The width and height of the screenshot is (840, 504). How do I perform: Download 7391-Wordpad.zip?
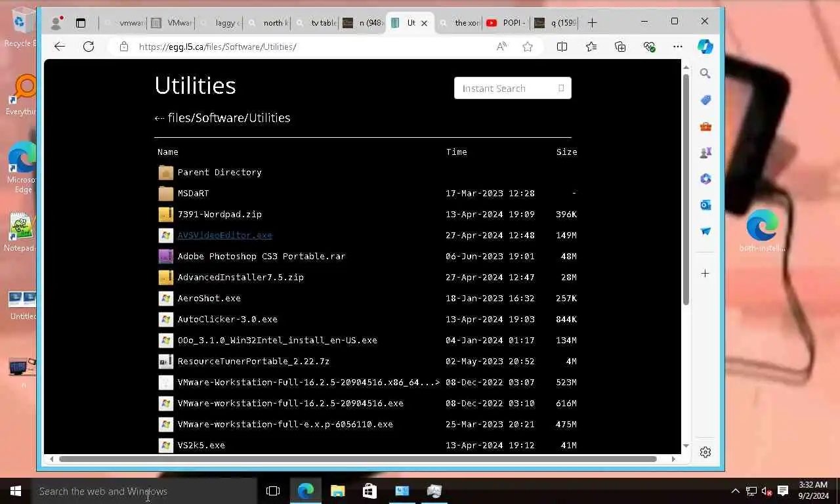click(x=219, y=214)
